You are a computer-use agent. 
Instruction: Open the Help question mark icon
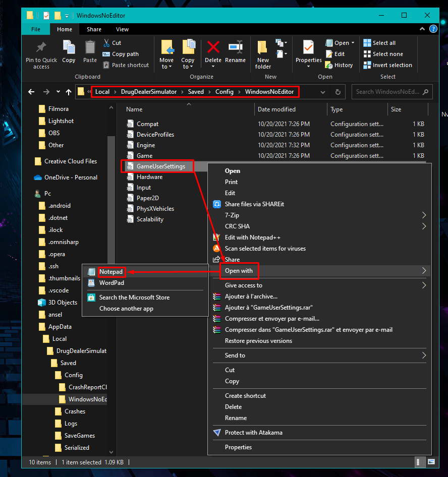[433, 29]
